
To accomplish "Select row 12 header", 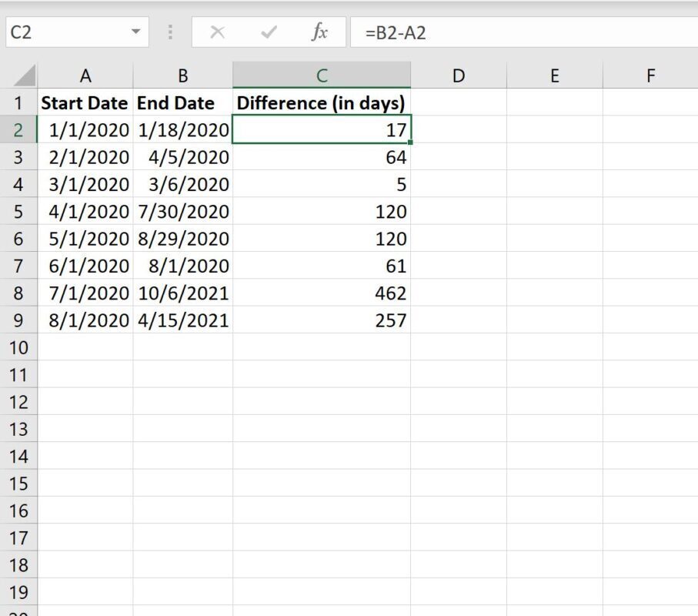I will click(x=18, y=402).
